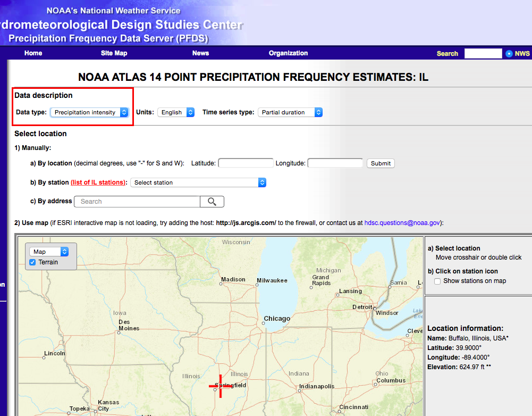Click the Indianapolis city marker on map
Image resolution: width=532 pixels, height=416 pixels.
pyautogui.click(x=300, y=390)
